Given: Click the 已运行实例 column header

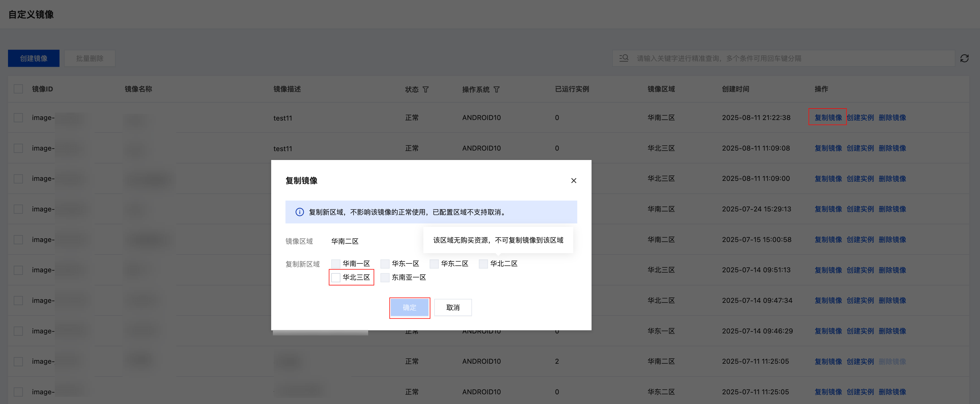Looking at the screenshot, I should [572, 89].
